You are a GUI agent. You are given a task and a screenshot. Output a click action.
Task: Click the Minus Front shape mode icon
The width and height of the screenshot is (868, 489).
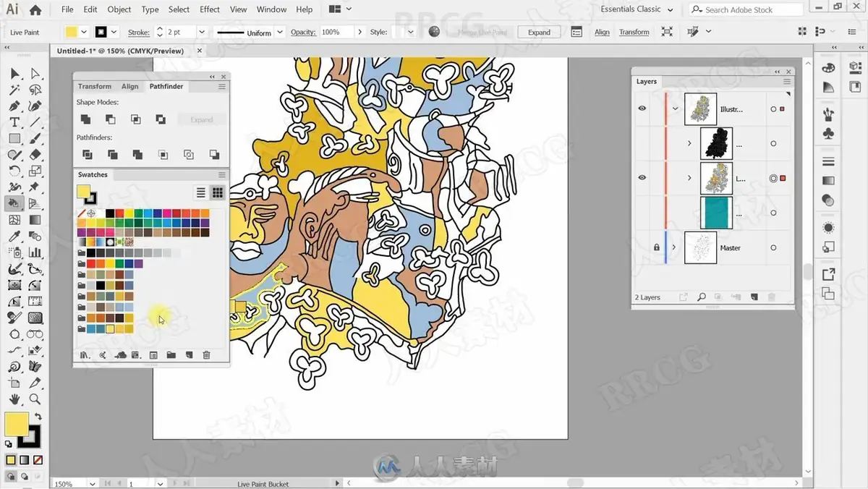click(x=110, y=119)
